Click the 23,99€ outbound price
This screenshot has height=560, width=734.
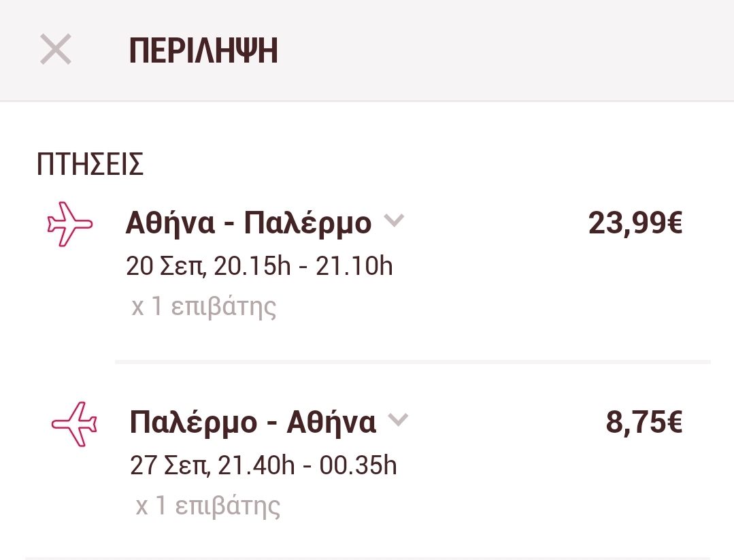(635, 223)
